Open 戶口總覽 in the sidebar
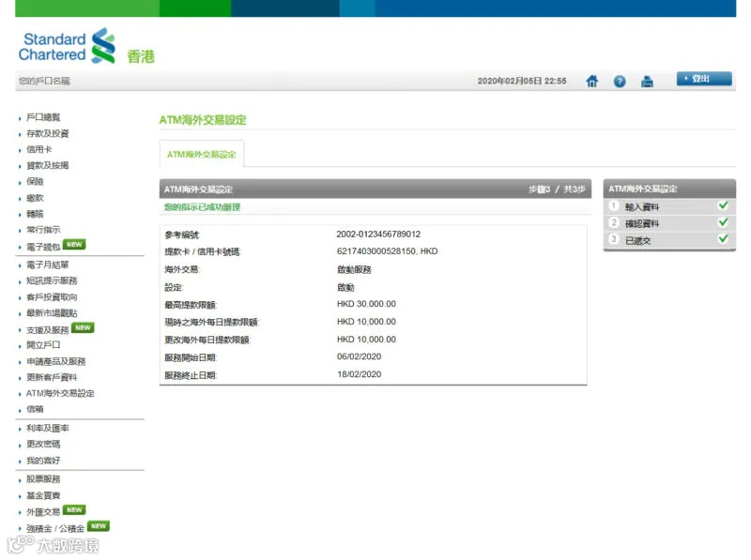 coord(43,117)
